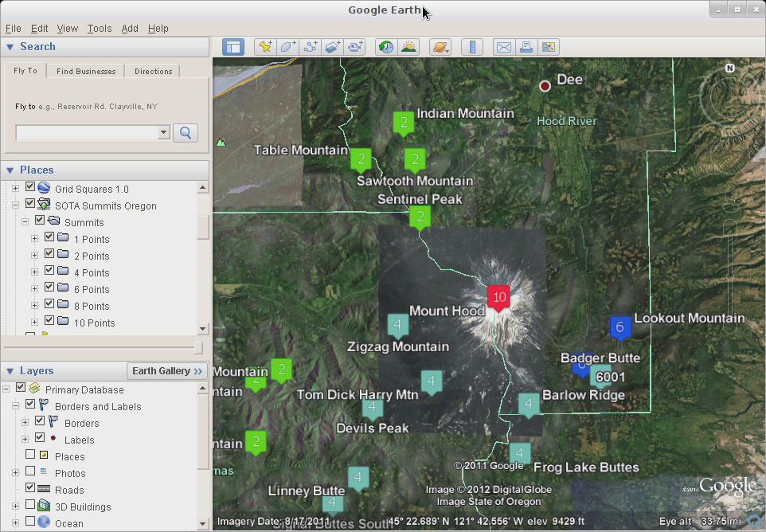This screenshot has width=766, height=532.
Task: Open the Add menu
Action: [130, 29]
